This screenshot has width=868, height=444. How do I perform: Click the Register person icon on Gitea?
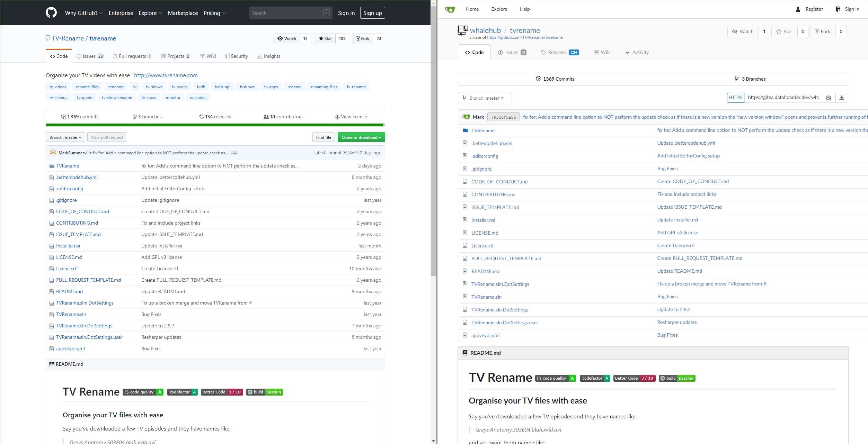[798, 9]
